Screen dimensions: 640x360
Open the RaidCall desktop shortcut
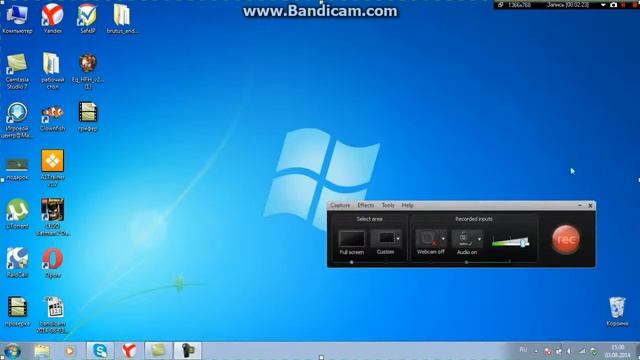click(x=17, y=263)
